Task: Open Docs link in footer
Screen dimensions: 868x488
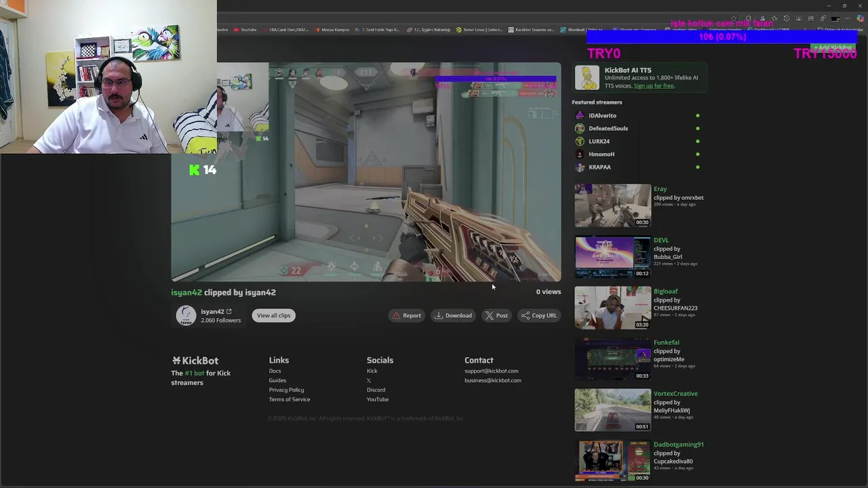Action: click(x=275, y=371)
